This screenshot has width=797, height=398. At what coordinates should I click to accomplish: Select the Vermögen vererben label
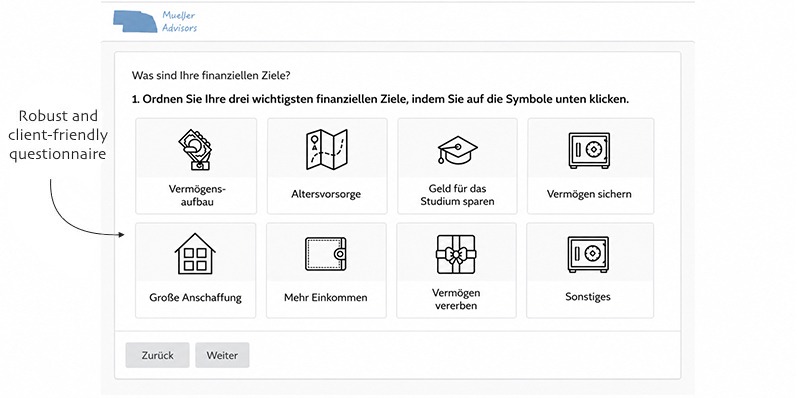456,299
